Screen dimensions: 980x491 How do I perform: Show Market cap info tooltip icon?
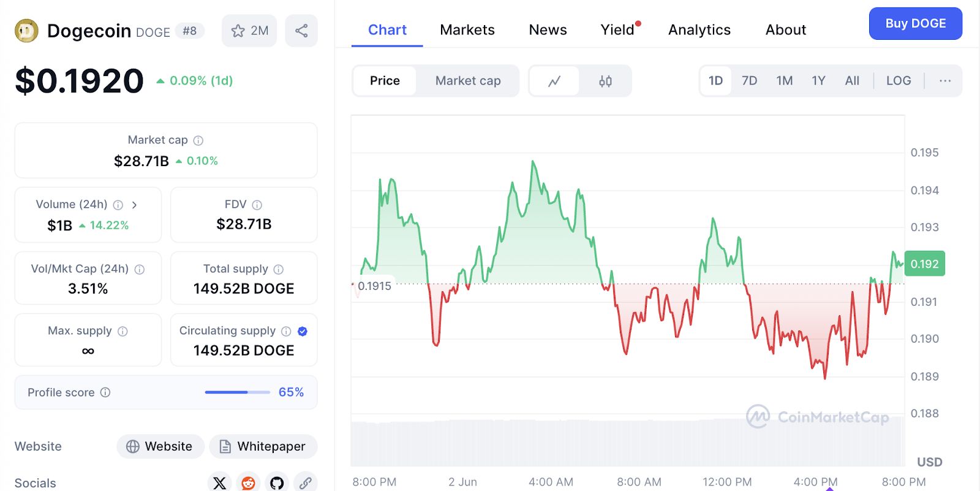(x=198, y=140)
